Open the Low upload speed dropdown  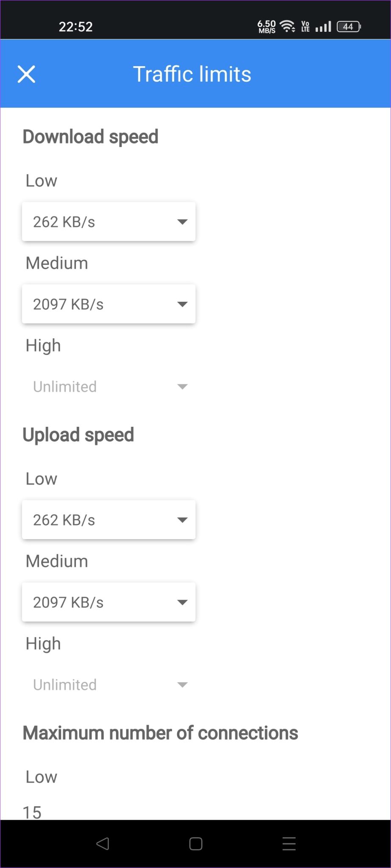pos(108,520)
